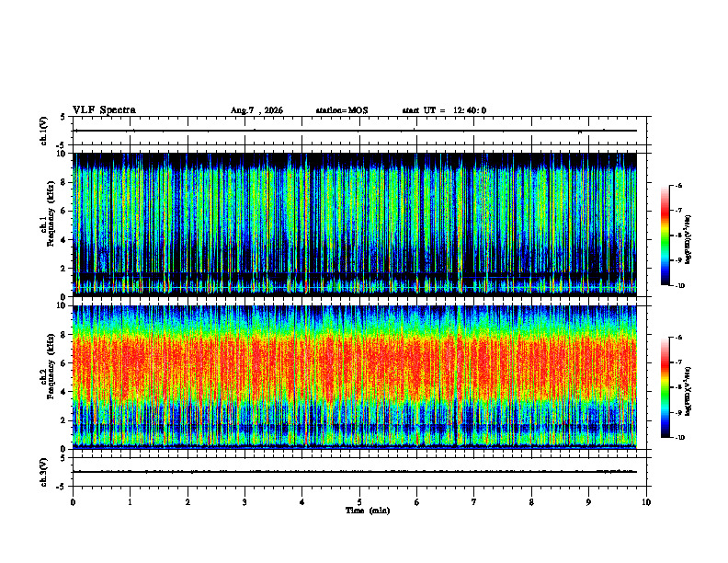Click time axis tick label "1"

pyautogui.click(x=130, y=502)
